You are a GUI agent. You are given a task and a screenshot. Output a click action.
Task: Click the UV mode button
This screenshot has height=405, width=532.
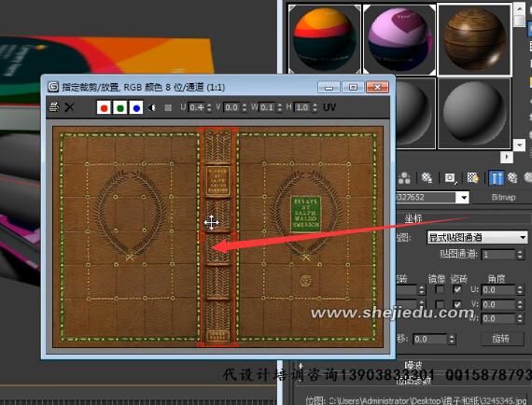tap(329, 107)
